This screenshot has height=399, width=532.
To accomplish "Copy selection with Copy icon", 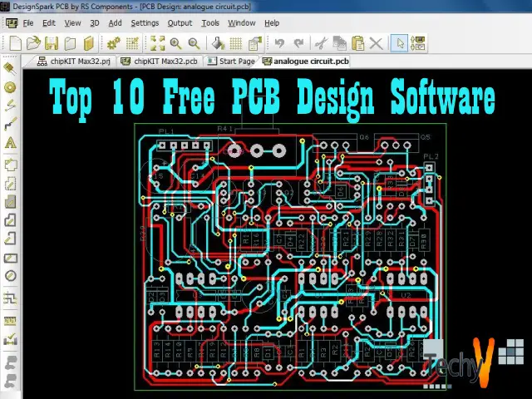I will coord(339,43).
